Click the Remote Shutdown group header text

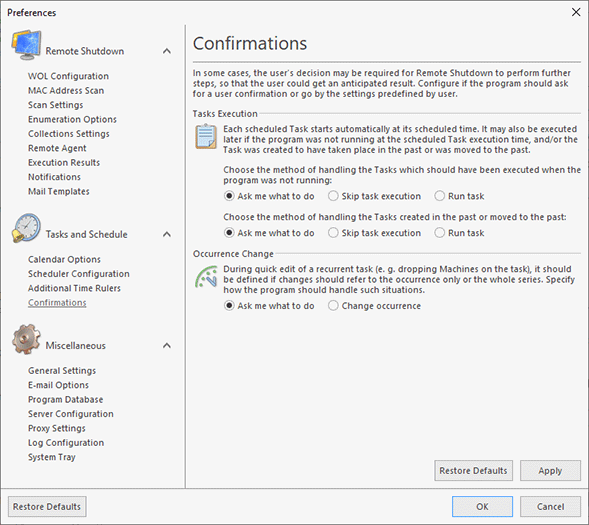click(85, 51)
